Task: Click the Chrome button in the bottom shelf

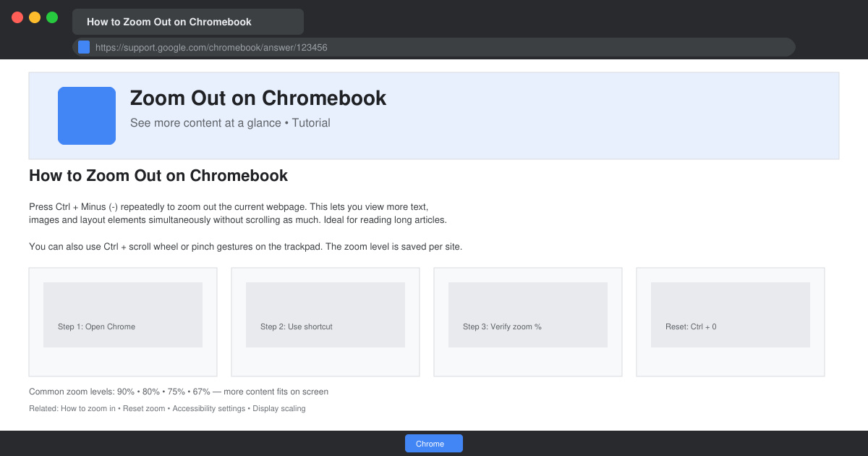Action: coord(434,444)
